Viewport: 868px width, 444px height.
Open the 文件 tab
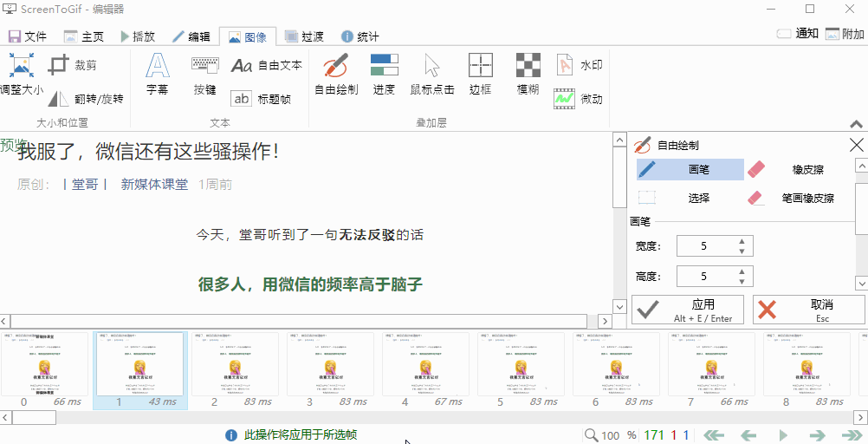tap(27, 37)
